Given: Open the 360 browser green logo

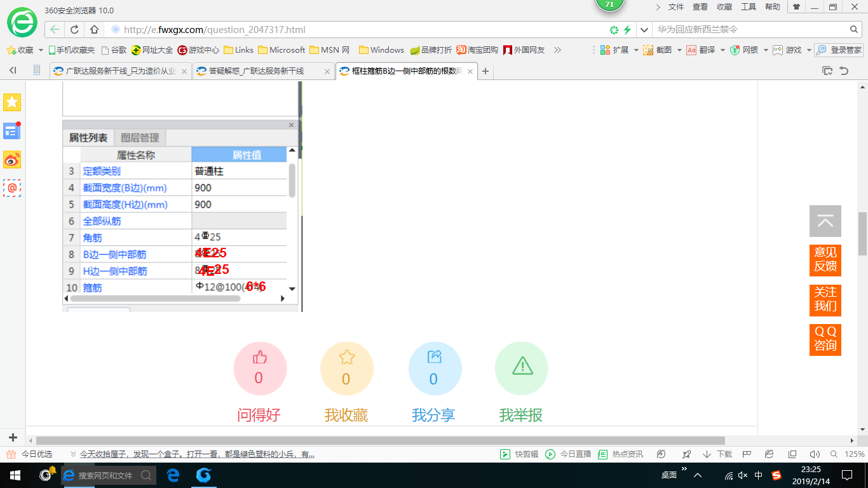Looking at the screenshot, I should (x=22, y=23).
